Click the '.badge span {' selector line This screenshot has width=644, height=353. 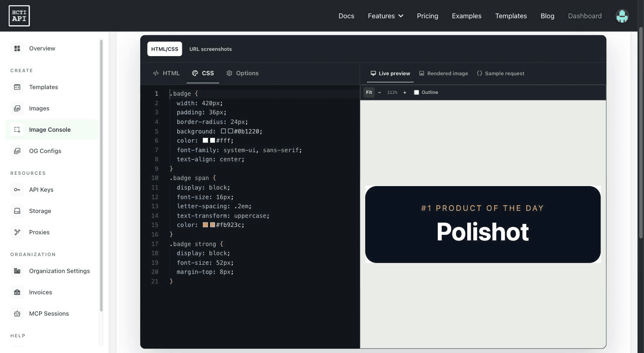click(x=192, y=178)
